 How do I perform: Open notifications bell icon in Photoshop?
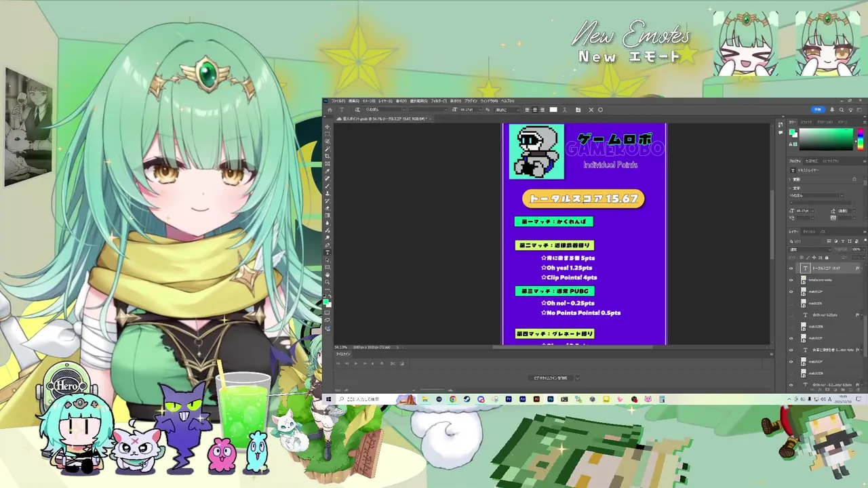coord(832,110)
